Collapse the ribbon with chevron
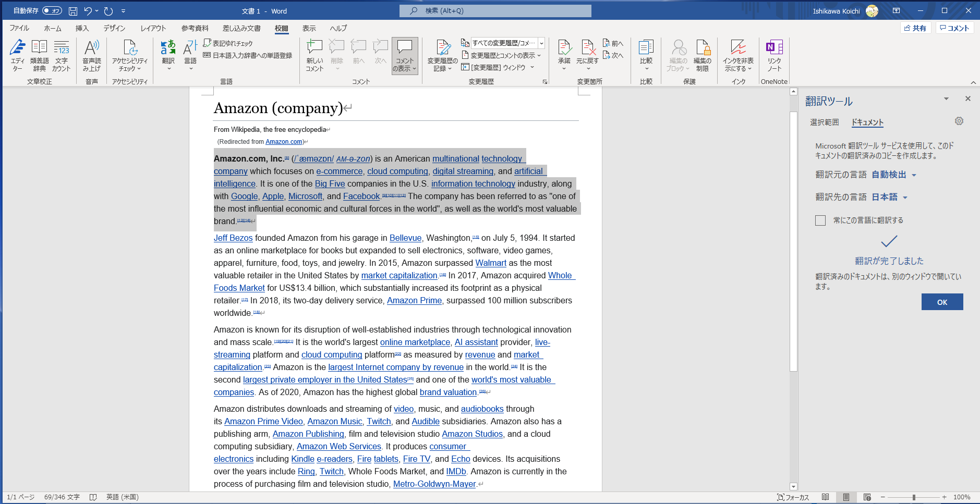The width and height of the screenshot is (980, 504). 973,82
